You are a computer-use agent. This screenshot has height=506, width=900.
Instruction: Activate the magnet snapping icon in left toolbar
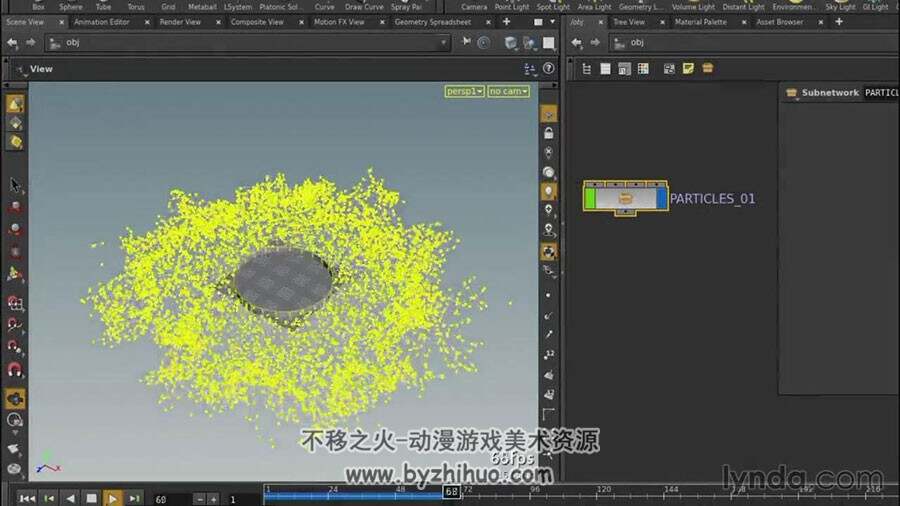tap(15, 370)
